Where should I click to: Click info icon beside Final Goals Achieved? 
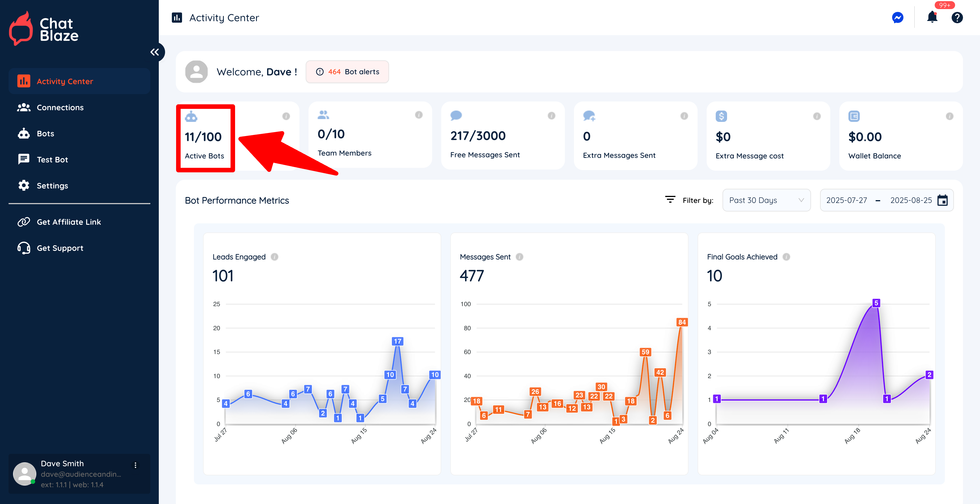tap(786, 257)
